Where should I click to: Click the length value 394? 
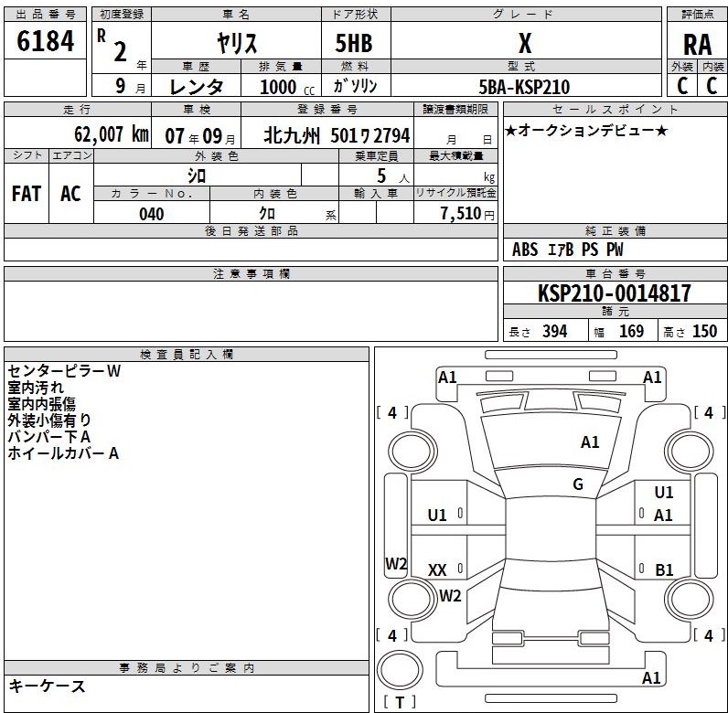tap(555, 332)
